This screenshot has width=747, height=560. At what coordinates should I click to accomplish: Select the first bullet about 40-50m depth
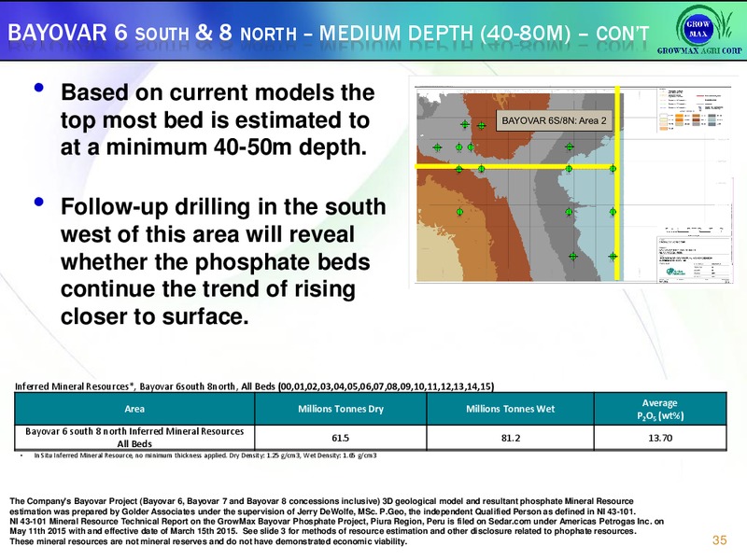pos(218,119)
